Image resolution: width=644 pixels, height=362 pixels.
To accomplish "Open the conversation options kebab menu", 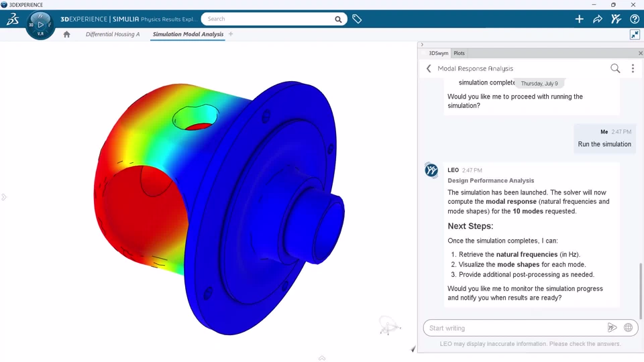I will pyautogui.click(x=633, y=68).
